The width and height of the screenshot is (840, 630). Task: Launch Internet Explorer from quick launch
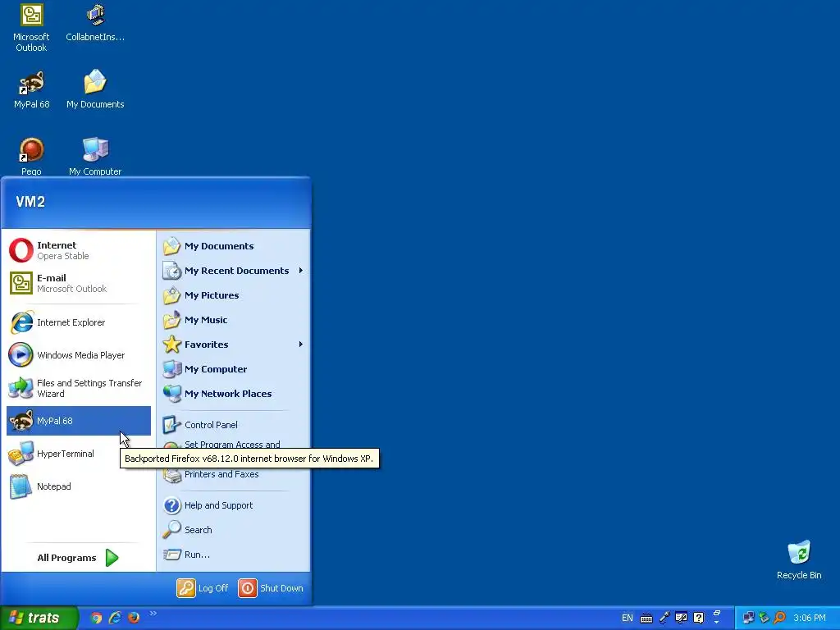[115, 618]
